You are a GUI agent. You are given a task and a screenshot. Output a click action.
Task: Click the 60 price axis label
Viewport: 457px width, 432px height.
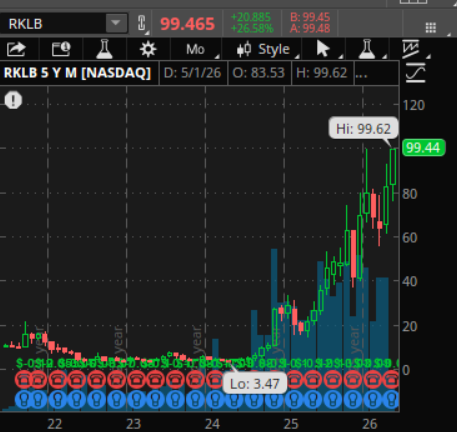coord(410,238)
